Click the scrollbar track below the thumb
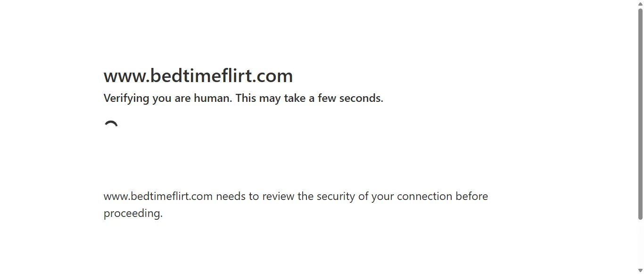The height and width of the screenshot is (274, 644). pos(640,243)
